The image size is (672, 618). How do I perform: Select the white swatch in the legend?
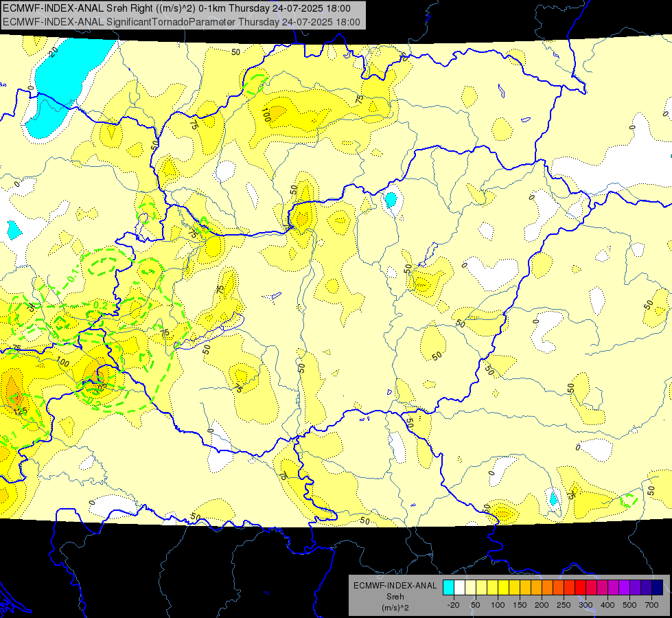[x=459, y=587]
